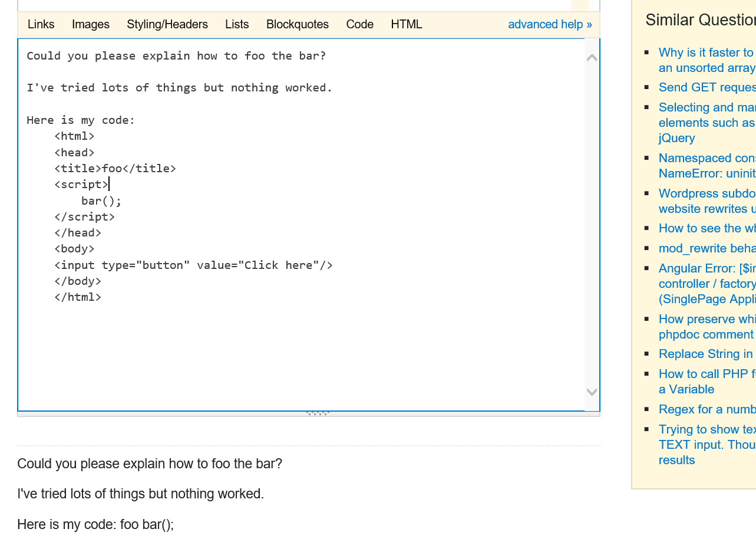Open the Code help tab
Viewport: 756px width, 542px height.
click(360, 24)
